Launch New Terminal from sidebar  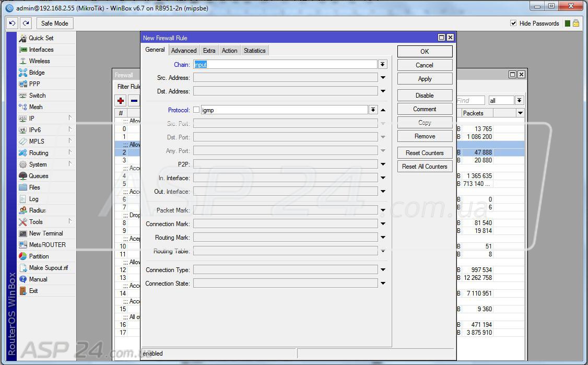tap(45, 233)
